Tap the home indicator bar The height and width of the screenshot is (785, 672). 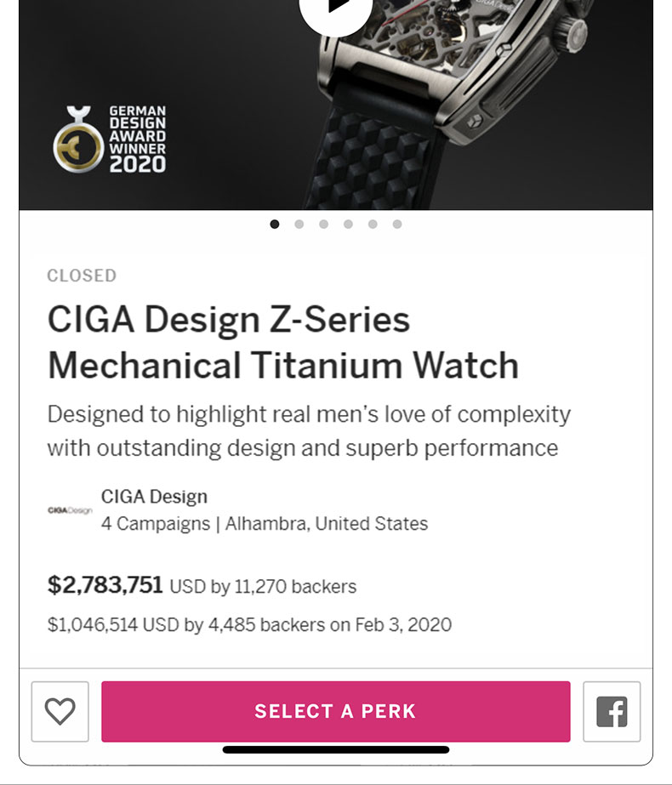point(336,750)
